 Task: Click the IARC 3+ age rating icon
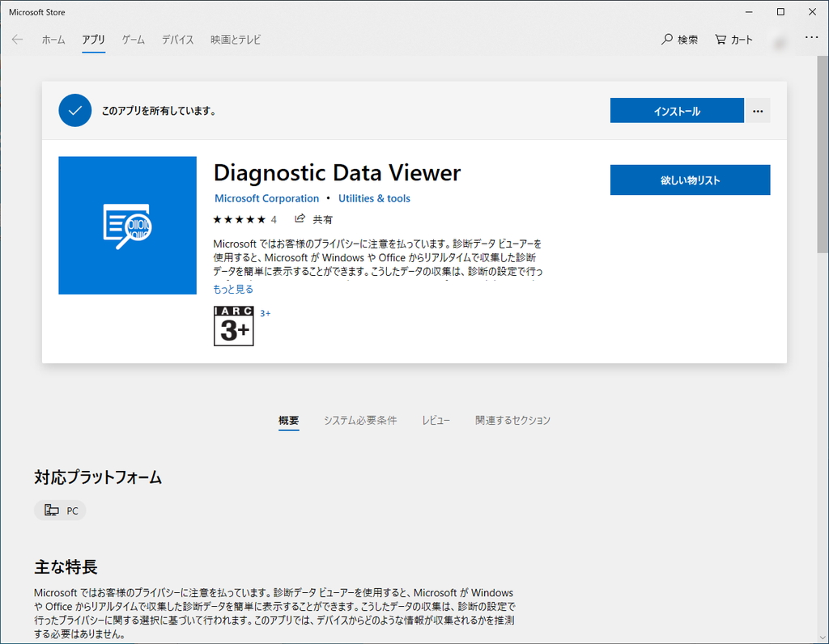[233, 326]
